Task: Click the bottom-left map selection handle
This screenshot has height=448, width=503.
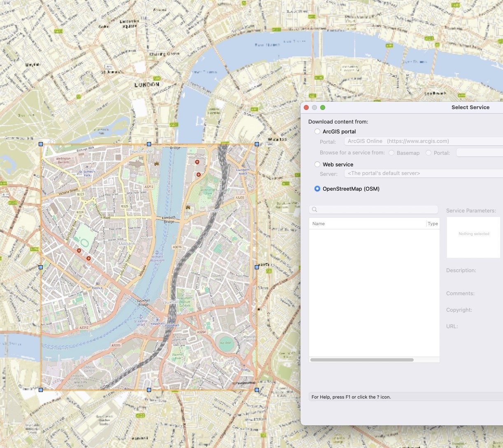Action: tap(41, 390)
